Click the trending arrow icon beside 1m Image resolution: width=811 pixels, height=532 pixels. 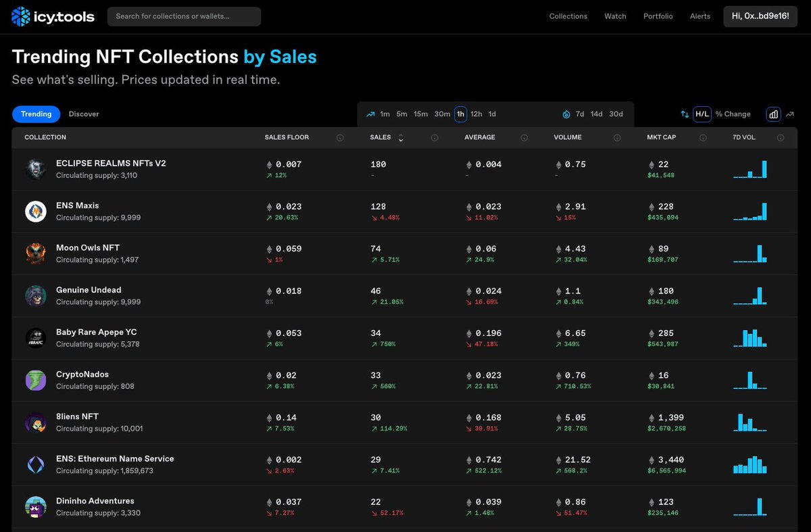click(x=370, y=114)
